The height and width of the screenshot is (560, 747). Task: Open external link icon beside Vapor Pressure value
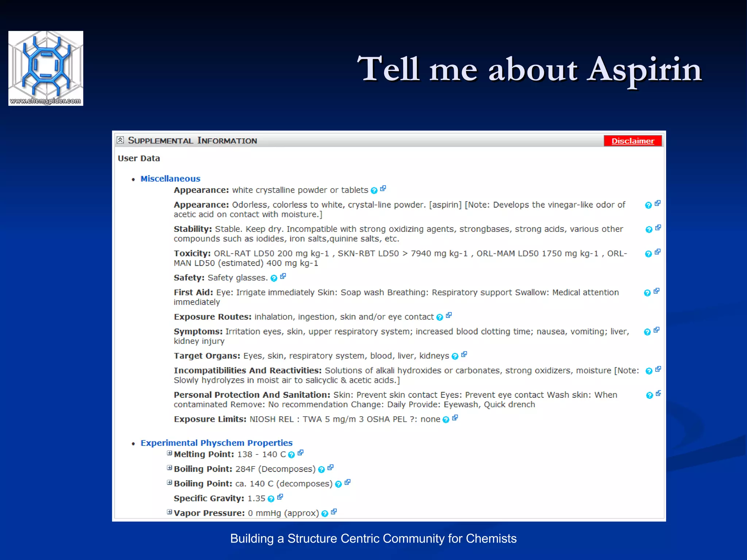pos(334,512)
